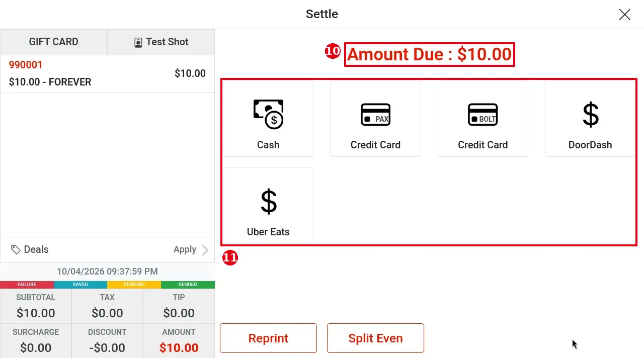Click the $10.00 price of item 990001
Image resolution: width=644 pixels, height=358 pixels.
(190, 73)
